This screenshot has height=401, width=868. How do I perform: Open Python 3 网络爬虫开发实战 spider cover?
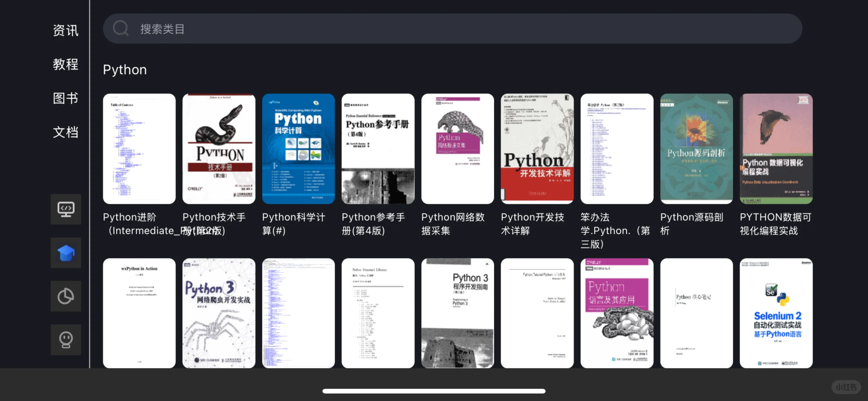tap(219, 313)
